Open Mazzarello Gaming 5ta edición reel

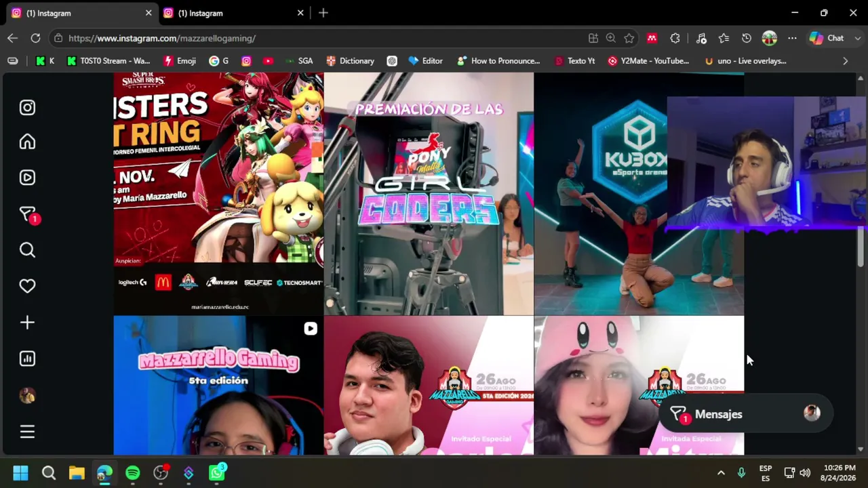coord(218,386)
